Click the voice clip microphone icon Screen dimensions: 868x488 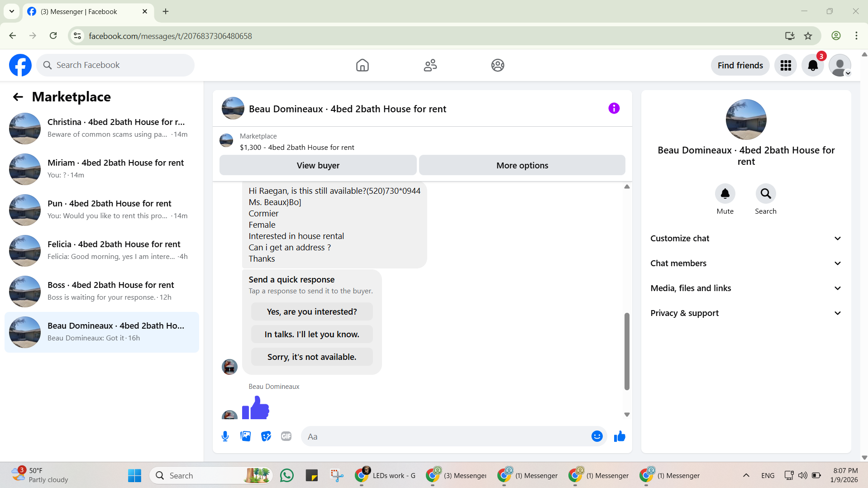tap(225, 436)
